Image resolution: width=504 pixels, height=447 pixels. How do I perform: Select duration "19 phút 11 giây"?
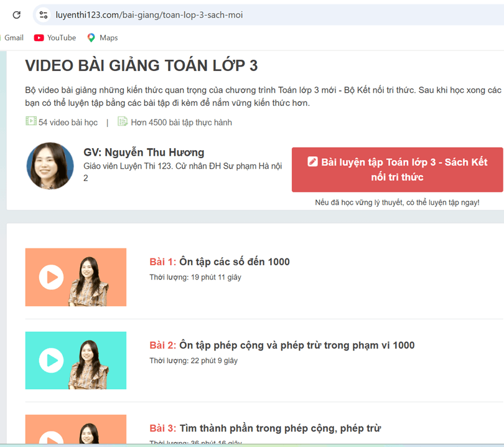click(x=216, y=277)
